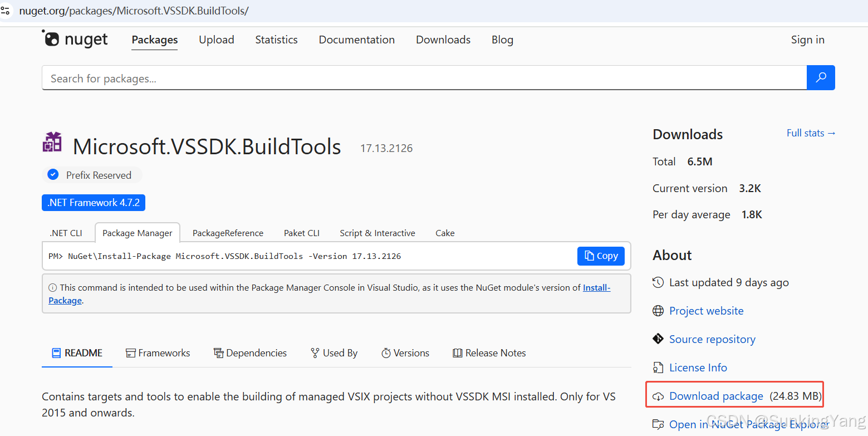868x436 pixels.
Task: Click the globe icon beside Project website
Action: [658, 311]
